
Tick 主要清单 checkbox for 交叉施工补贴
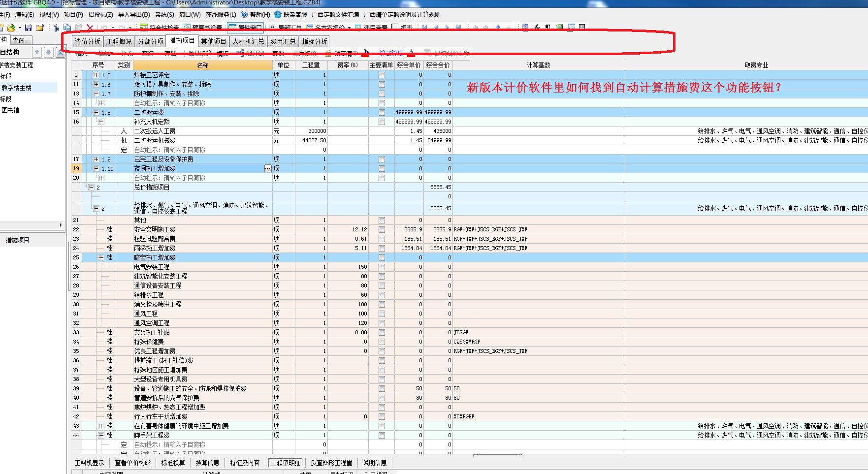point(382,332)
